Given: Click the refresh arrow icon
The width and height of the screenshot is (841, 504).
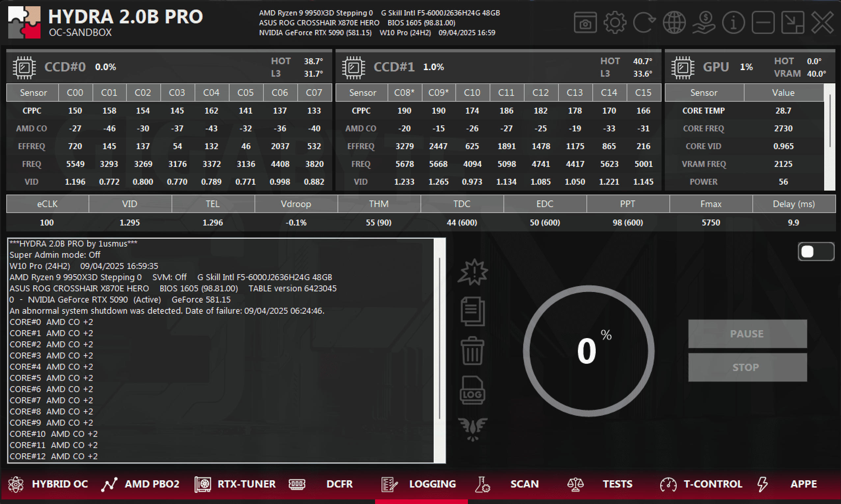Looking at the screenshot, I should pyautogui.click(x=644, y=22).
